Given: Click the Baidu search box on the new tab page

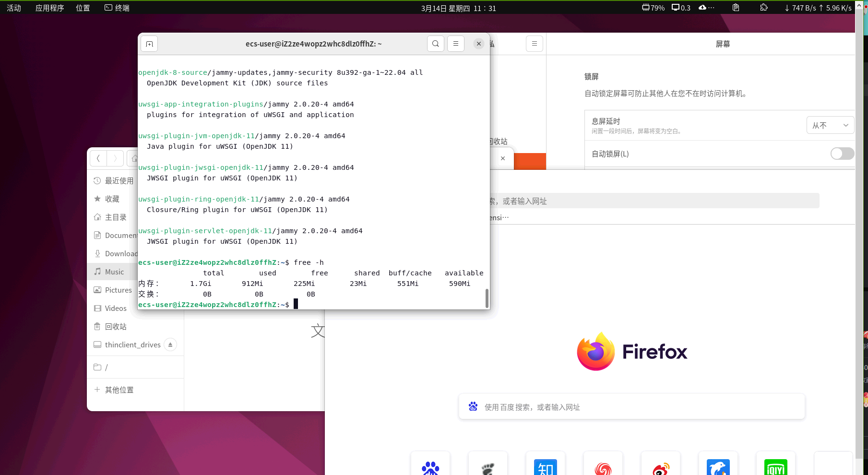Looking at the screenshot, I should click(x=632, y=406).
